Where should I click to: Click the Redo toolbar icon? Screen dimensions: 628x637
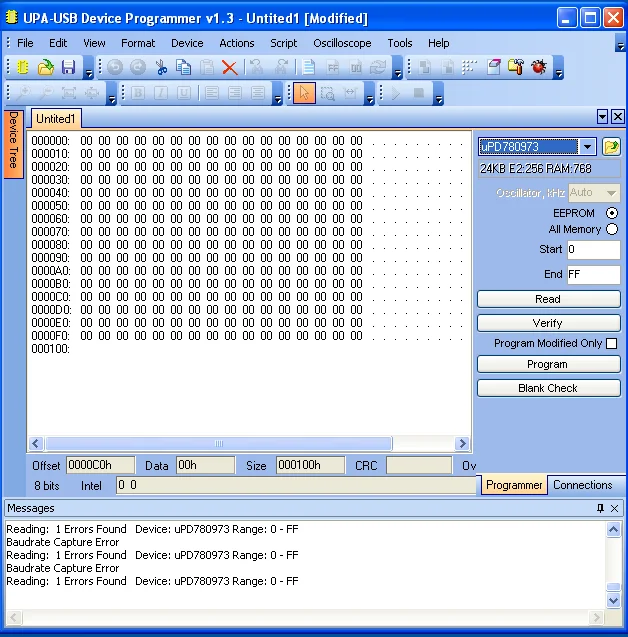point(138,67)
